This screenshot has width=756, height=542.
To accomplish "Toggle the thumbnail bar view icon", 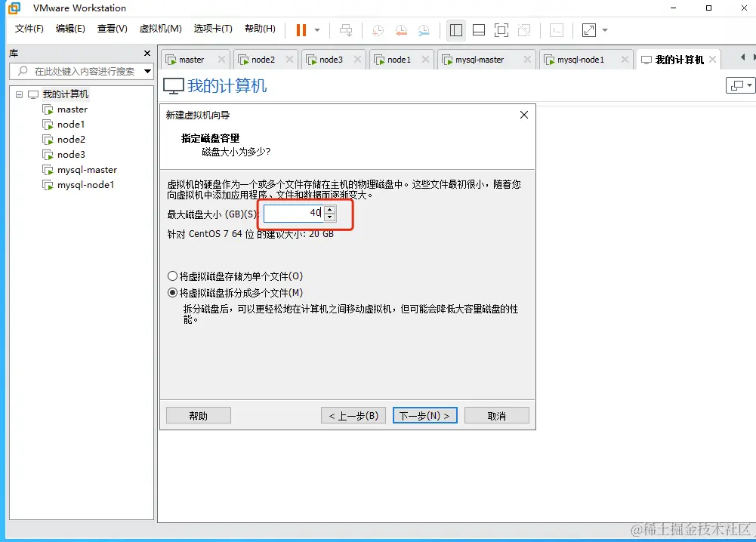I will [479, 30].
